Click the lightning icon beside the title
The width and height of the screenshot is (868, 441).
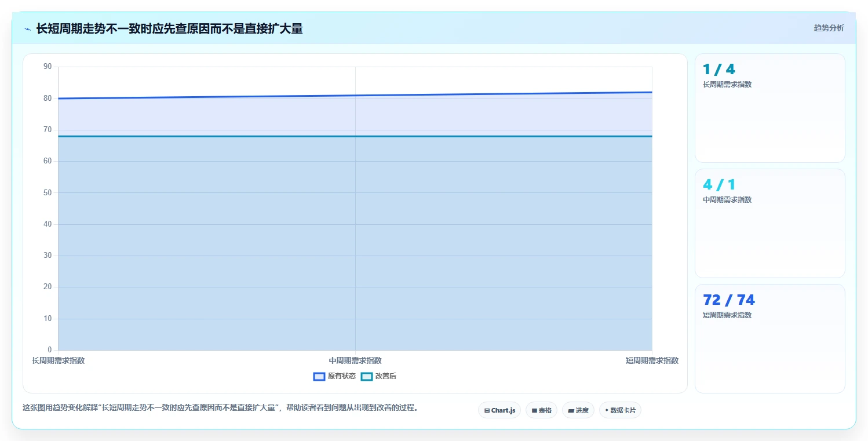pyautogui.click(x=27, y=28)
